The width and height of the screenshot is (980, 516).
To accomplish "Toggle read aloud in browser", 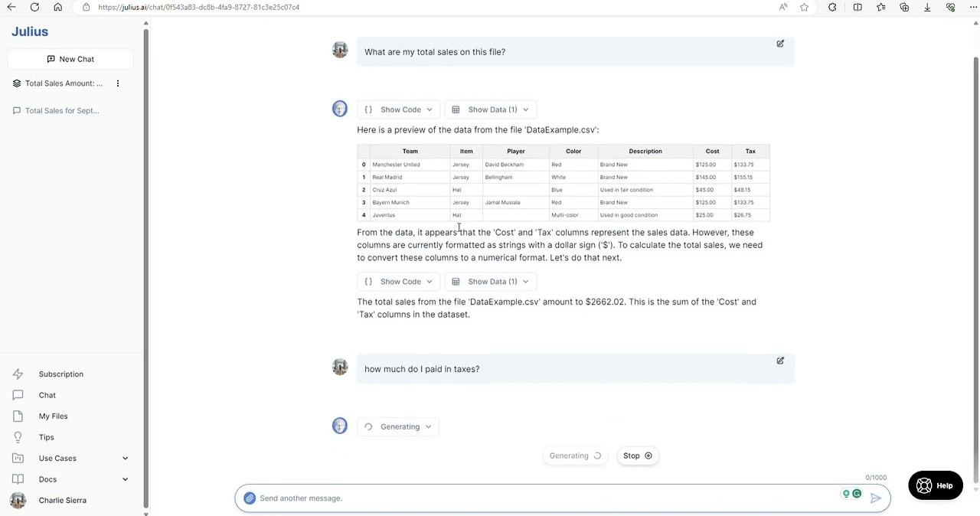I will tap(783, 7).
